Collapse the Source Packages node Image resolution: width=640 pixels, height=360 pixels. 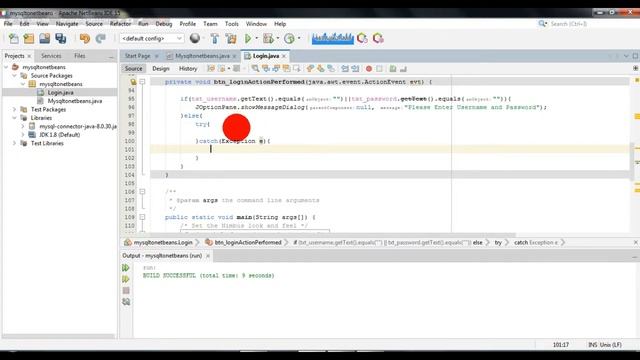[x=14, y=76]
